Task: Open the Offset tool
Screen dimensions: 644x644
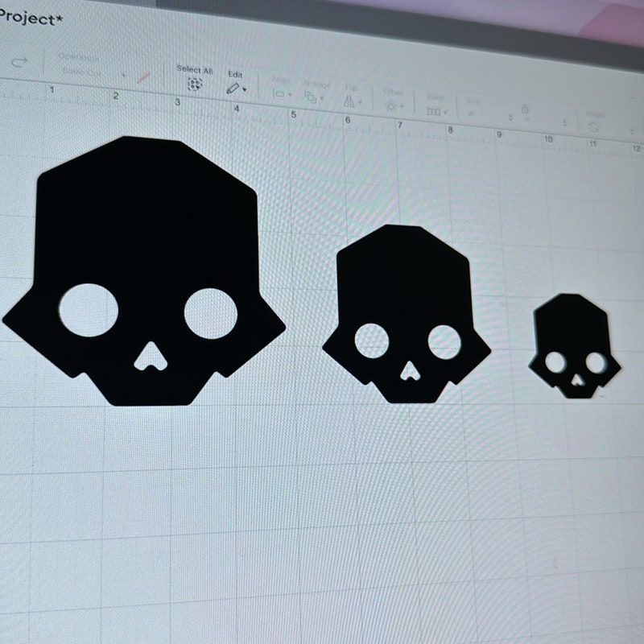Action: click(392, 106)
